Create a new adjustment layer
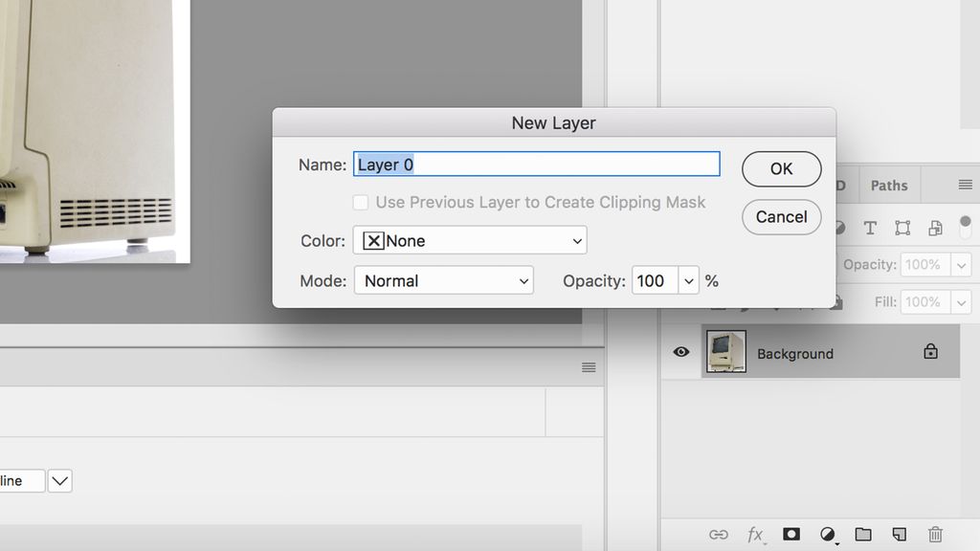The width and height of the screenshot is (980, 551). pos(827,534)
